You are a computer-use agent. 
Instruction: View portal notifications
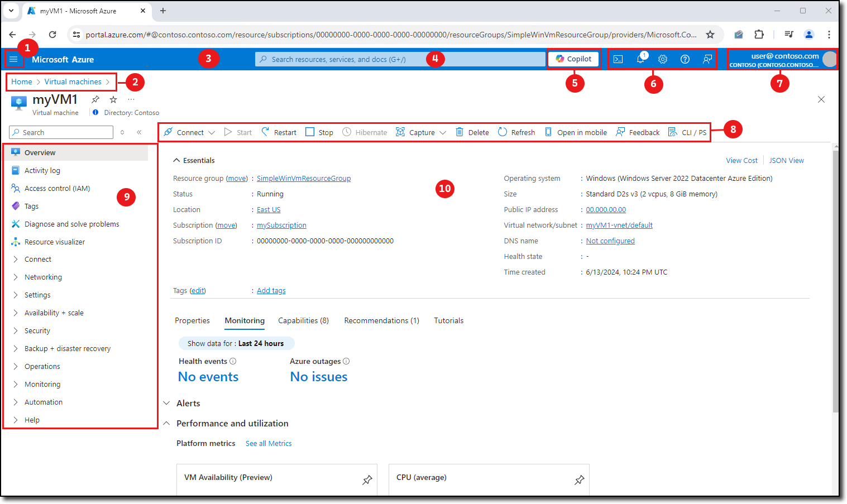(640, 59)
